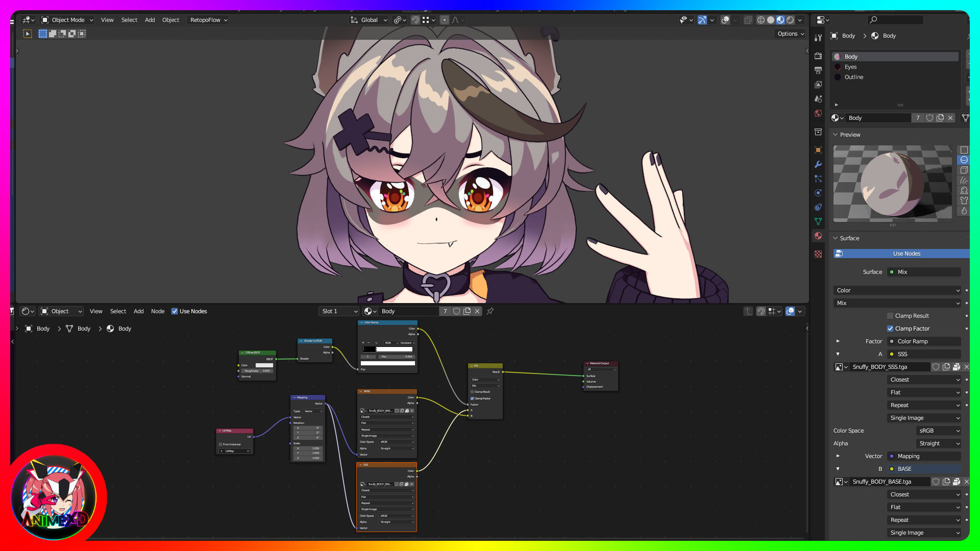The width and height of the screenshot is (980, 551).
Task: Select the Eyes material slot
Action: [850, 67]
